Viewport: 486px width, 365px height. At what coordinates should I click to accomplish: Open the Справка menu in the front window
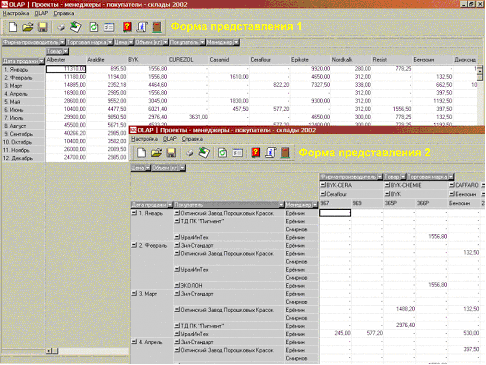pyautogui.click(x=192, y=139)
